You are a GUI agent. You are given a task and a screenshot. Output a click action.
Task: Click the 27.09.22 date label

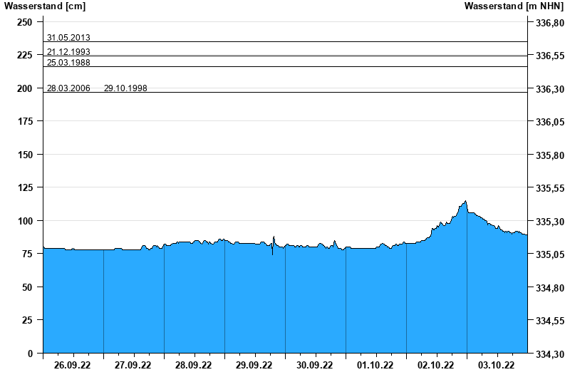(x=133, y=365)
